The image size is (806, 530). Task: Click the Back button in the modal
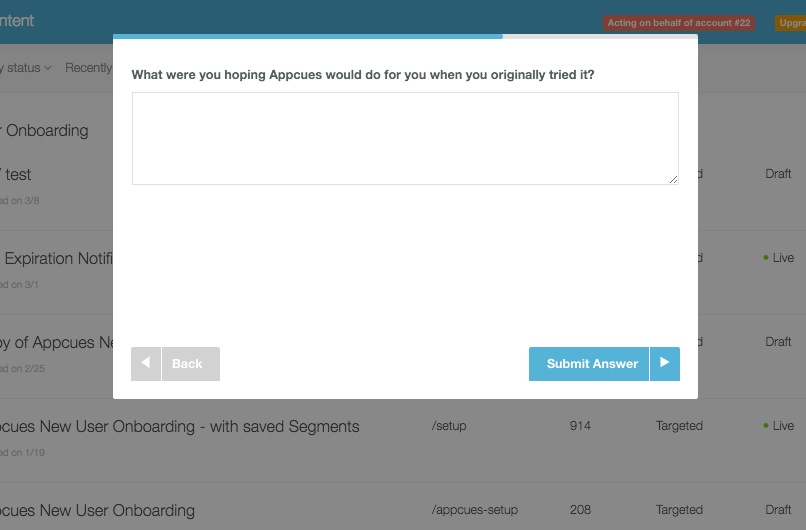(191, 364)
